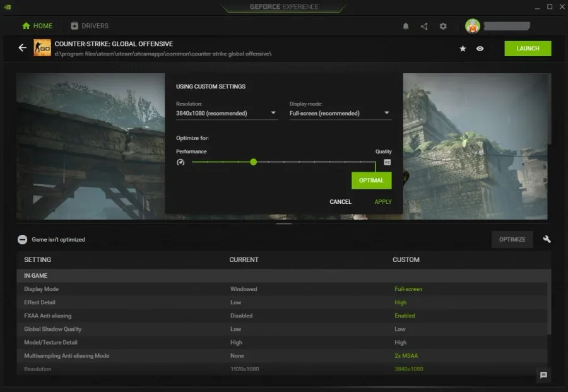
Task: Click the performance speedometer icon
Action: pyautogui.click(x=180, y=162)
